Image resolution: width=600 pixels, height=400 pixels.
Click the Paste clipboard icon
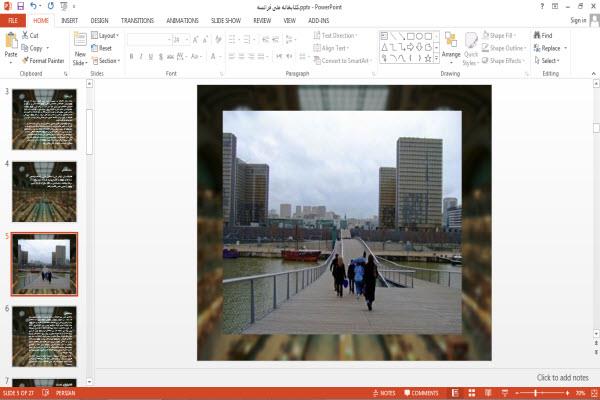coord(11,41)
